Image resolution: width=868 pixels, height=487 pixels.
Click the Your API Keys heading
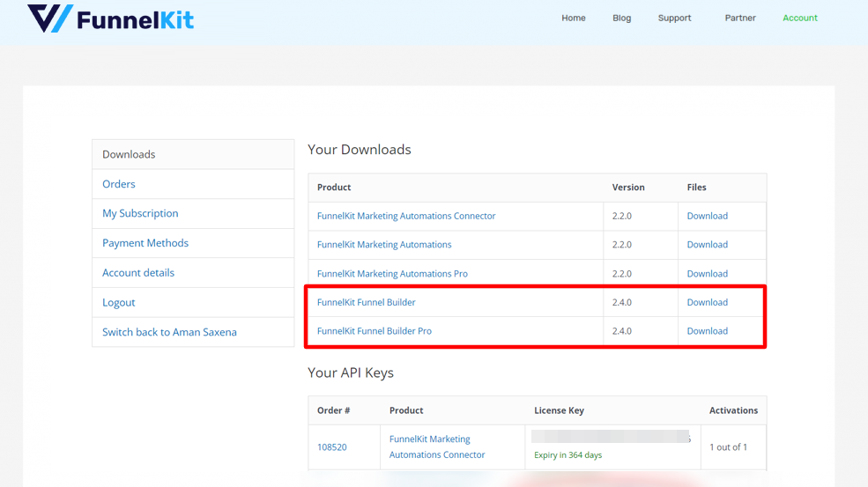point(351,373)
